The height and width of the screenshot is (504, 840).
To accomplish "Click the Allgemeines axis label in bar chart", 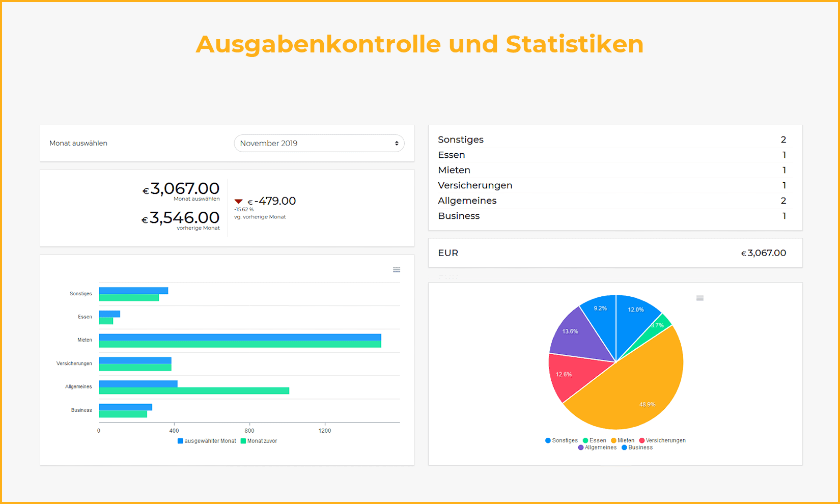I will coord(78,387).
